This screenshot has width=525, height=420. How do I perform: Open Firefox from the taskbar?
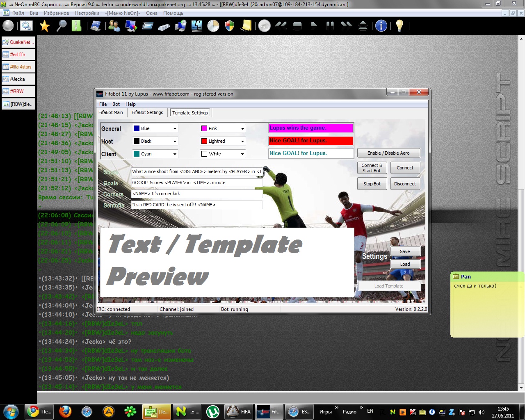point(65,411)
